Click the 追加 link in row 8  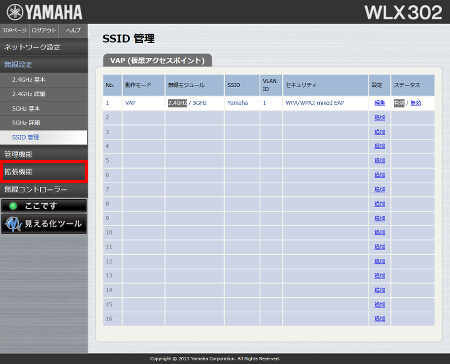pyautogui.click(x=380, y=204)
